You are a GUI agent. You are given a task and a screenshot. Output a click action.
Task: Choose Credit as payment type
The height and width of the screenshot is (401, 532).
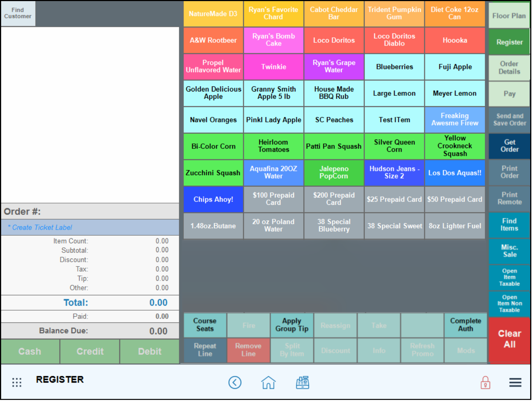click(90, 352)
